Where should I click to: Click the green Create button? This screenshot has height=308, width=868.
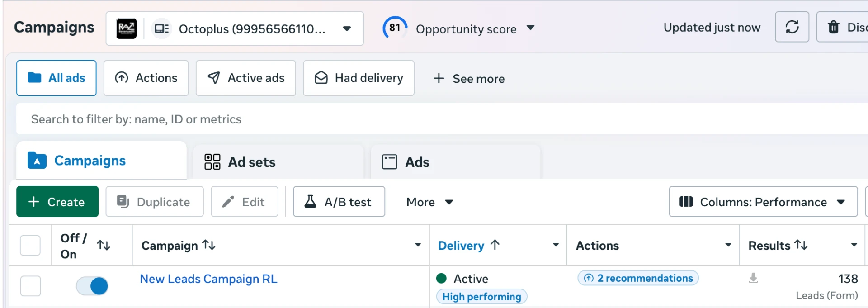point(57,202)
